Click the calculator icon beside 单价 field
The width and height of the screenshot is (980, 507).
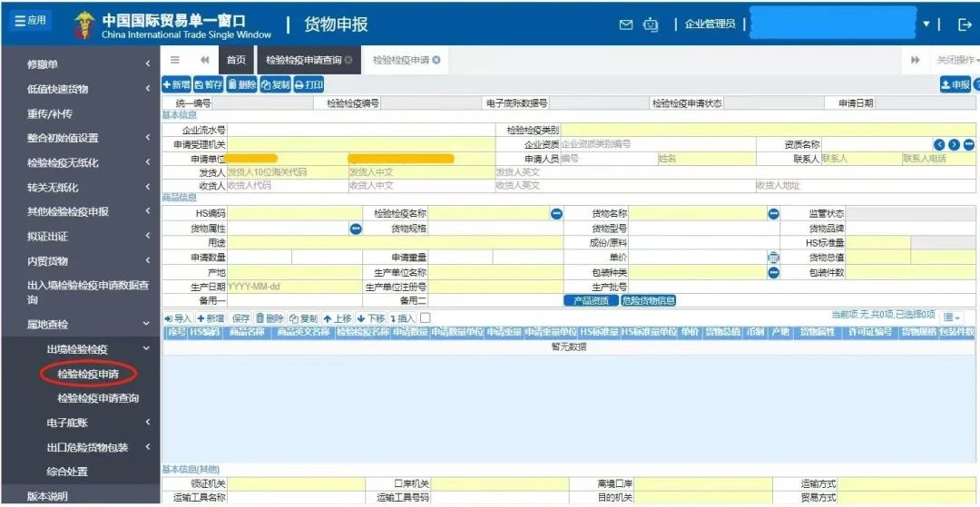coord(773,258)
